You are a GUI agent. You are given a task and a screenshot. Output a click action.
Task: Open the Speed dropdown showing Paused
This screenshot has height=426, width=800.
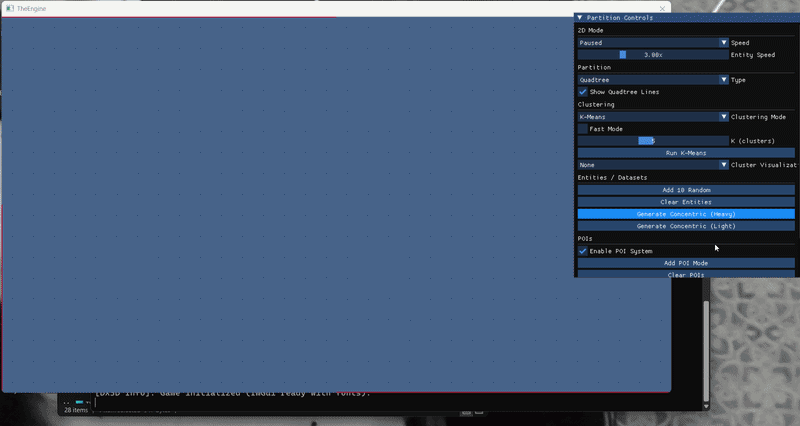click(x=652, y=43)
